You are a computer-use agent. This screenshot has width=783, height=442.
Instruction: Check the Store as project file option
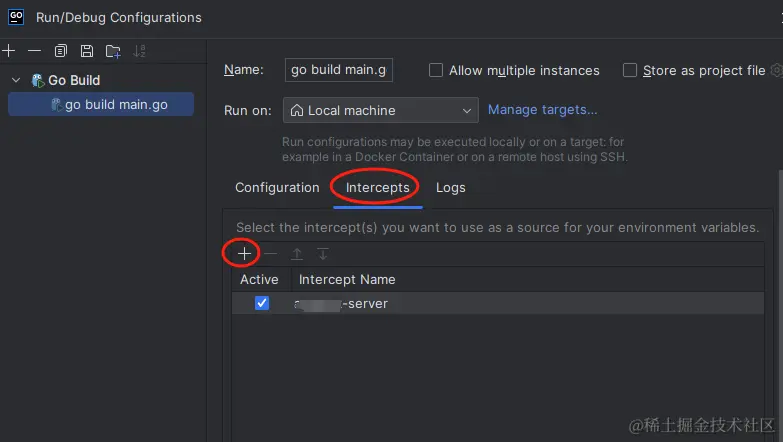coord(630,70)
